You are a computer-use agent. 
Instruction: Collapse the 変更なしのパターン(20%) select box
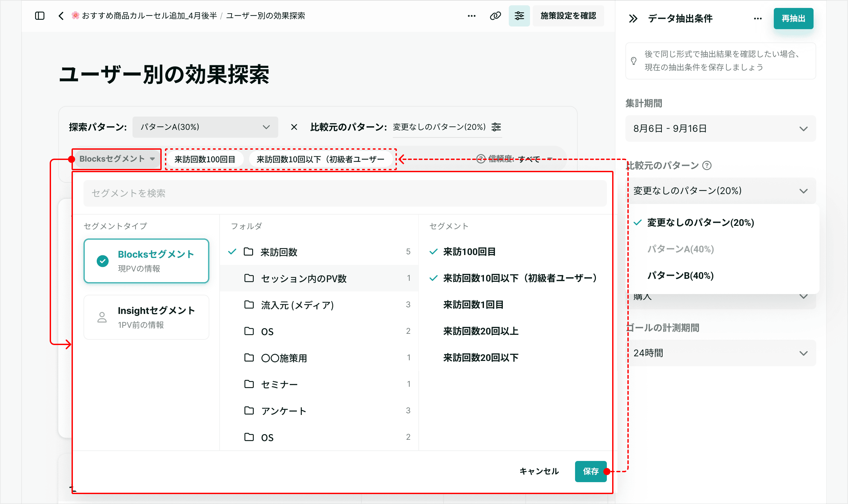pyautogui.click(x=720, y=191)
